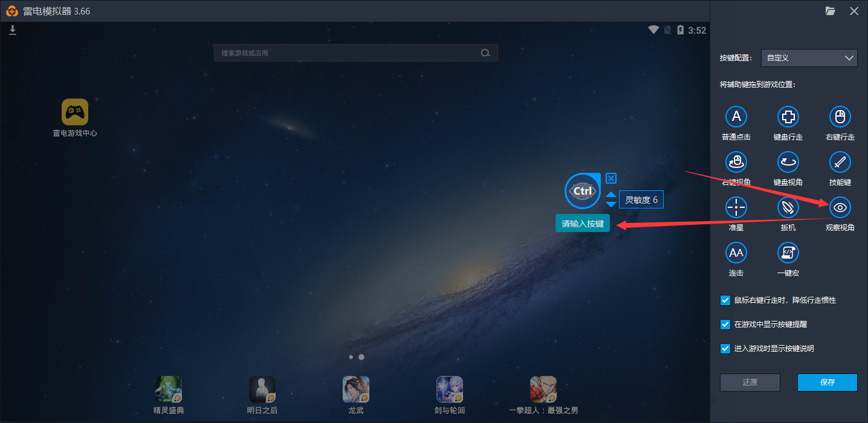Select the 技能键 skill key sword icon
The image size is (868, 423).
(x=840, y=162)
